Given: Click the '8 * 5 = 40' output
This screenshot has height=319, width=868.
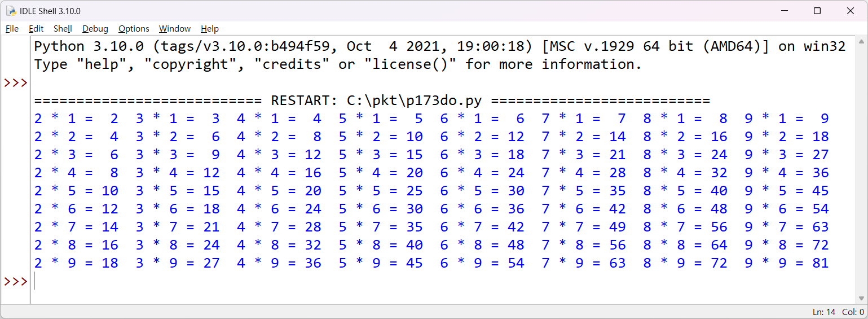Looking at the screenshot, I should pos(685,191).
